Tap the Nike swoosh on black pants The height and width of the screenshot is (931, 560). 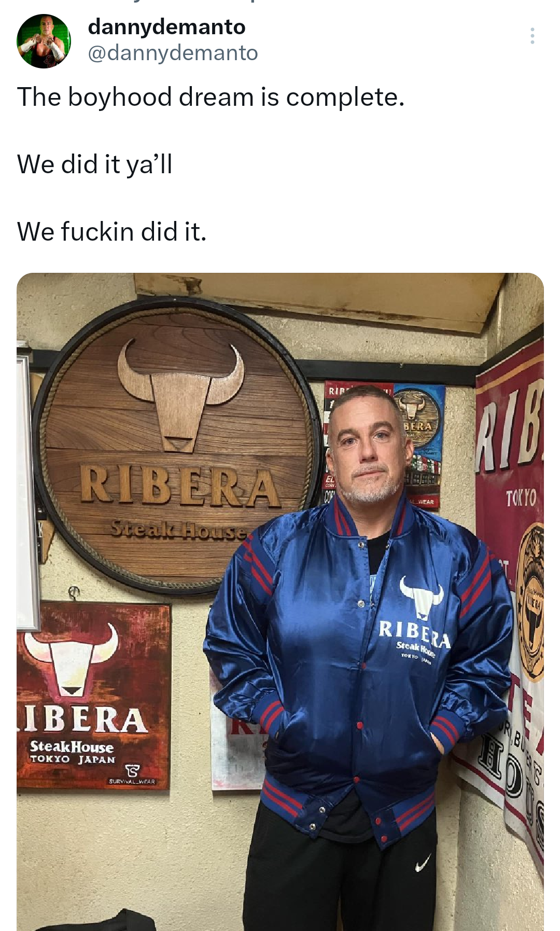pyautogui.click(x=423, y=864)
